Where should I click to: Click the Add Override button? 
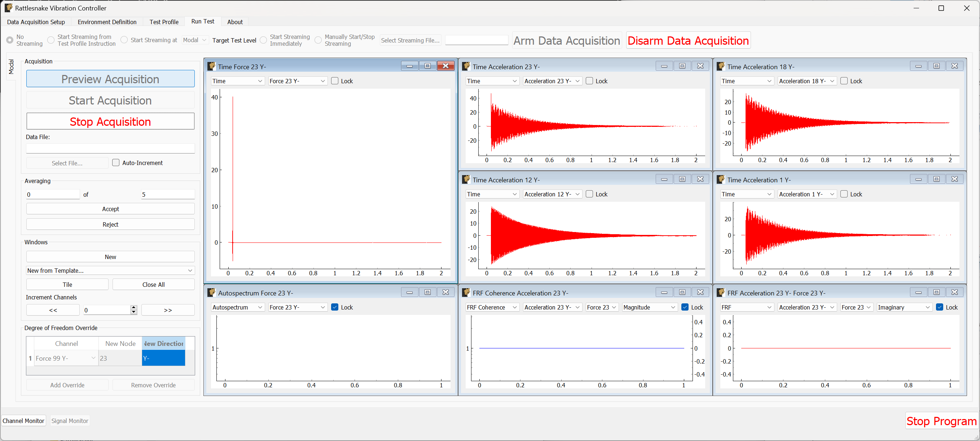pyautogui.click(x=67, y=385)
